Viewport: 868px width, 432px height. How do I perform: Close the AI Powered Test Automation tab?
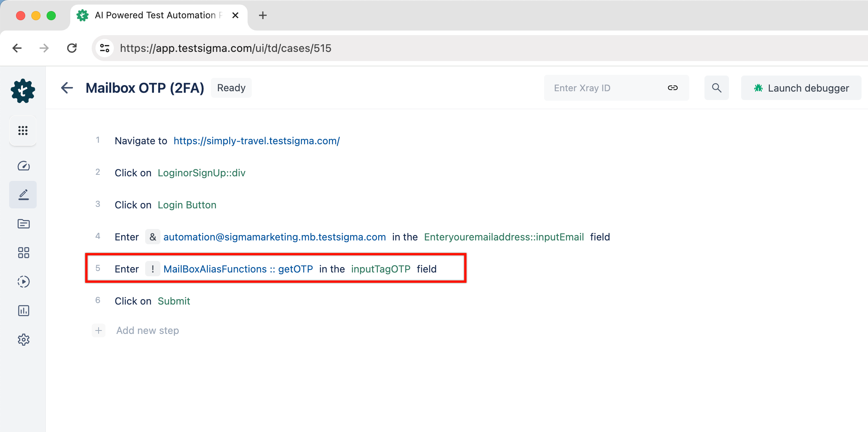235,15
